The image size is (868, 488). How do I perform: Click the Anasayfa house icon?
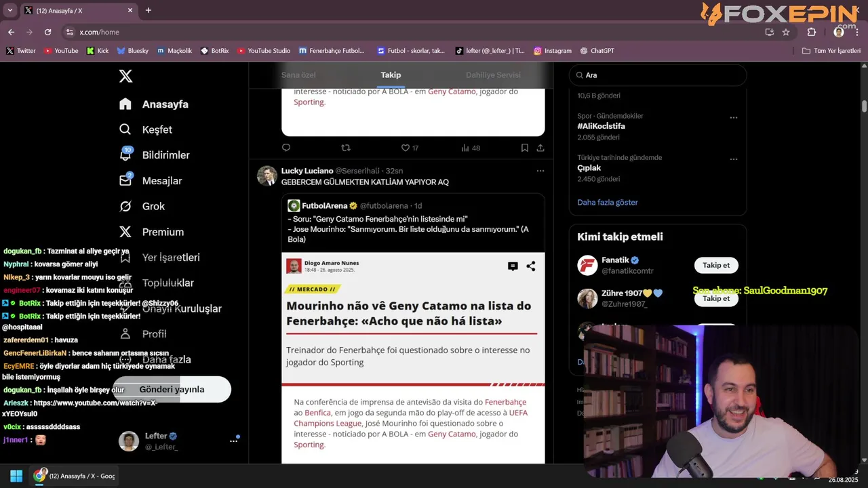pos(125,104)
